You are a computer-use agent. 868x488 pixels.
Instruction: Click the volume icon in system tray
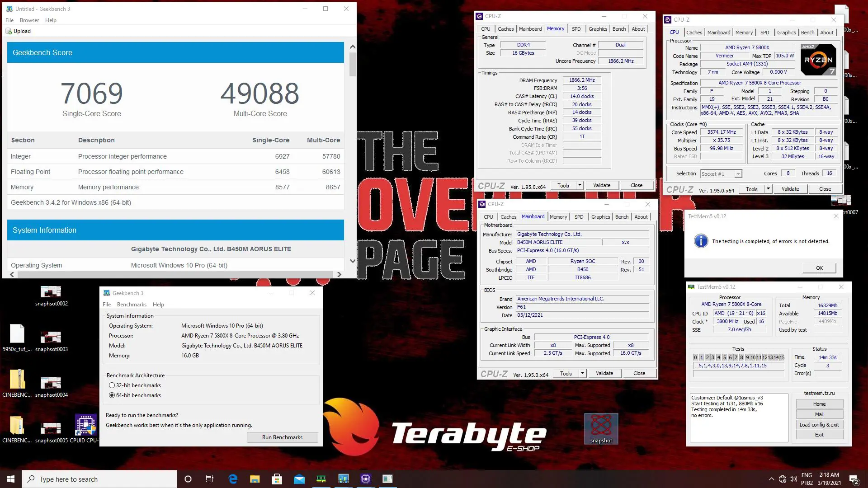tap(793, 479)
